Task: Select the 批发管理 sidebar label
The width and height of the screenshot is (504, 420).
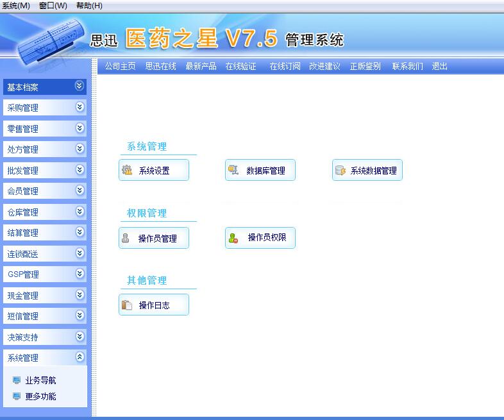Action: [22, 171]
